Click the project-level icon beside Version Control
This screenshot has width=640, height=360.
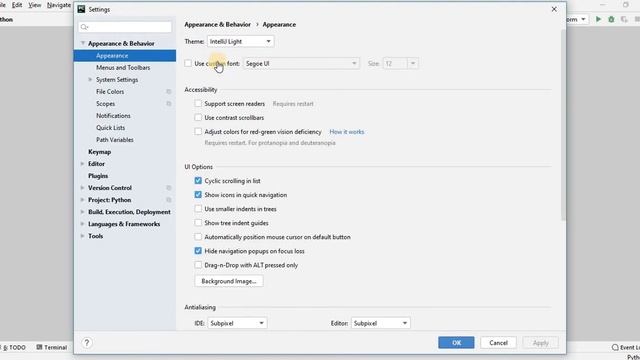pos(169,188)
